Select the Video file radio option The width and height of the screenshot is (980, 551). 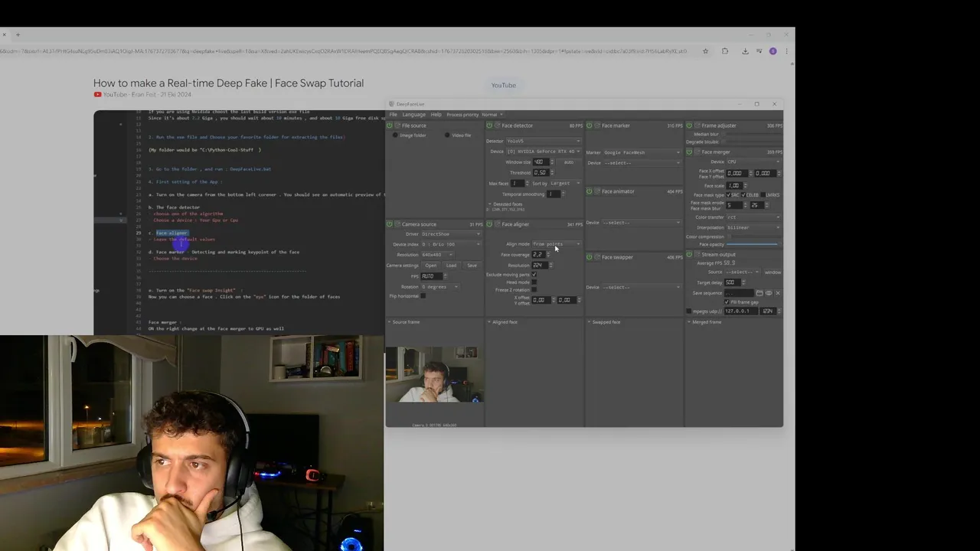447,135
